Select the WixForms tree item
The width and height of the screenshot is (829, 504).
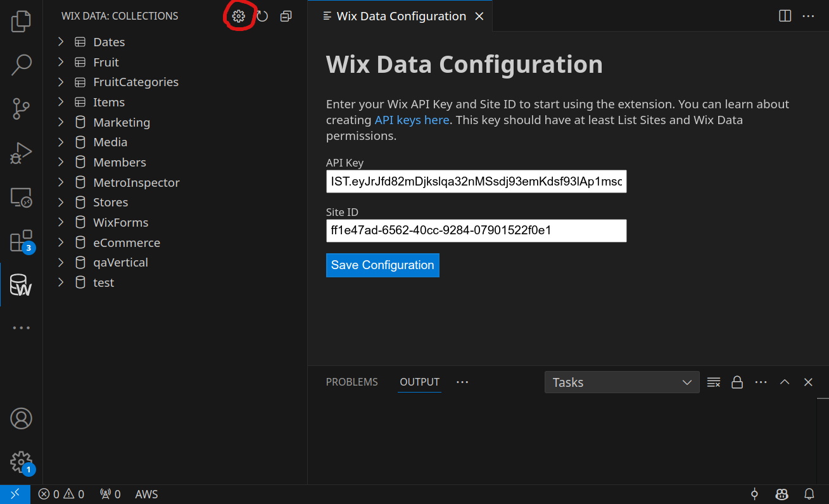175,222
